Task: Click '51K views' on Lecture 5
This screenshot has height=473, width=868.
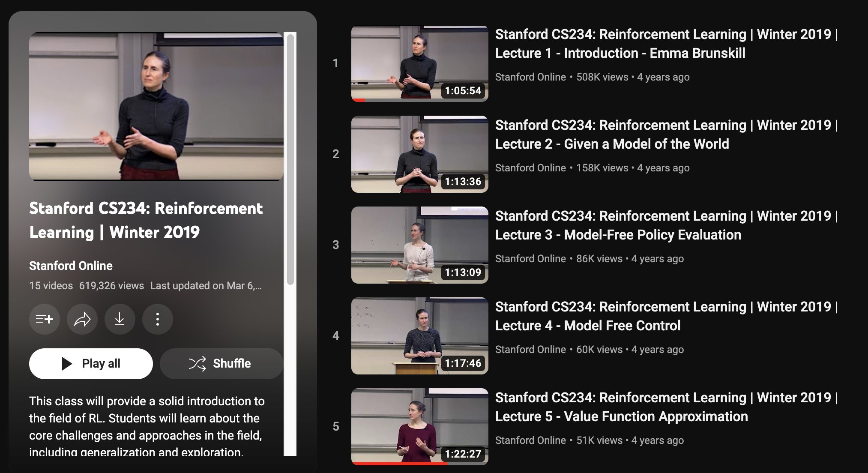Action: click(x=599, y=440)
